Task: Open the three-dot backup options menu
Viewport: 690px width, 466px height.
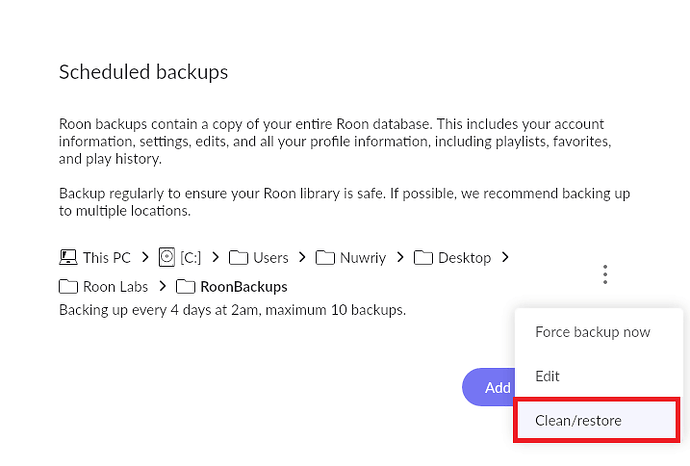Action: [x=605, y=274]
